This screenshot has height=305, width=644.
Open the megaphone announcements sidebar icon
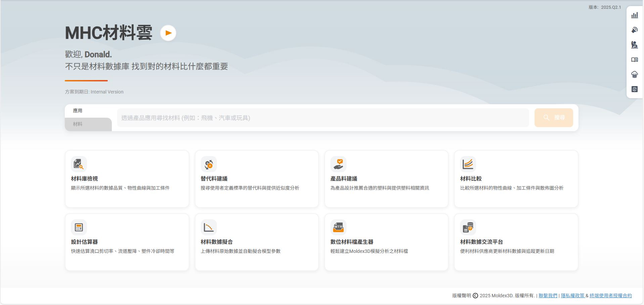click(635, 30)
